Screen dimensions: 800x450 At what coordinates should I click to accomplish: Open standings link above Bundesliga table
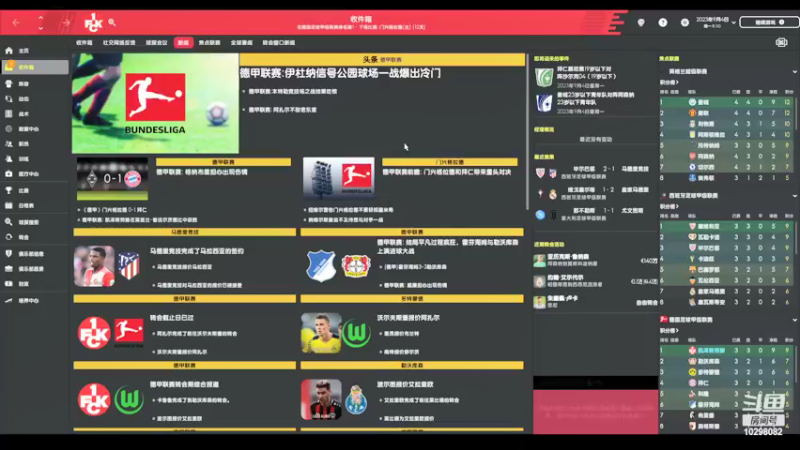669,331
